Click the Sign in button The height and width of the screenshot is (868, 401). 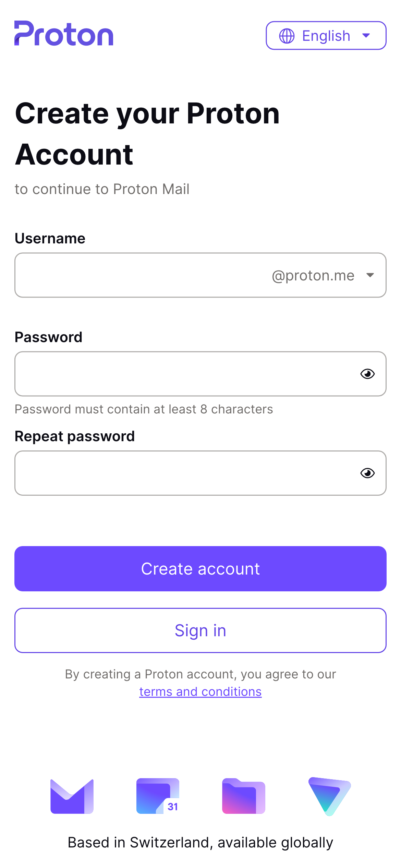(x=200, y=630)
